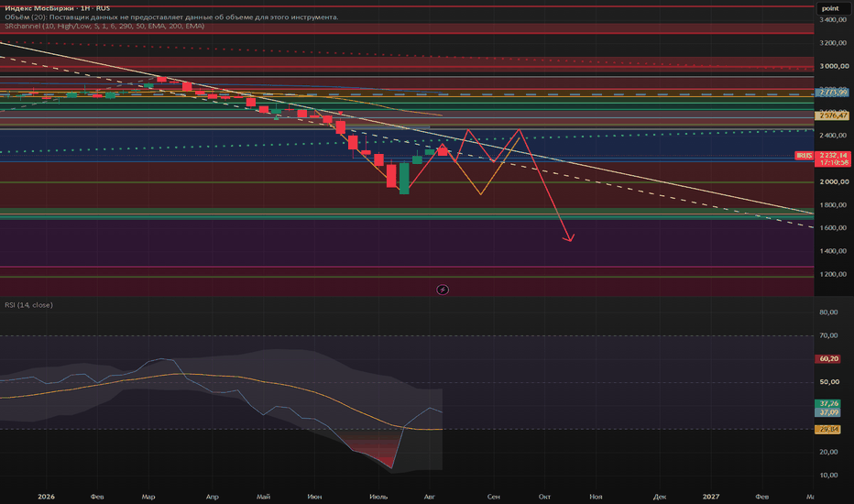Click the Май label on the time axis
This screenshot has height=504, width=854.
pyautogui.click(x=263, y=497)
